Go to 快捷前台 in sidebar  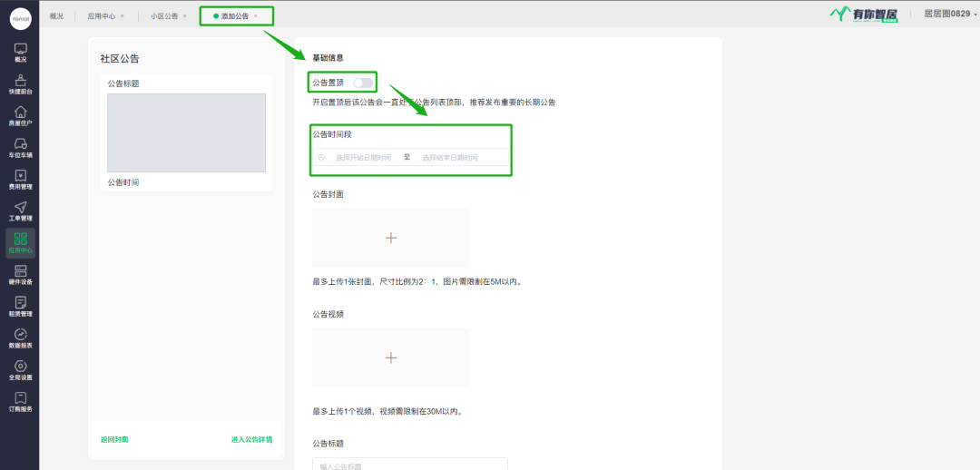pyautogui.click(x=20, y=84)
